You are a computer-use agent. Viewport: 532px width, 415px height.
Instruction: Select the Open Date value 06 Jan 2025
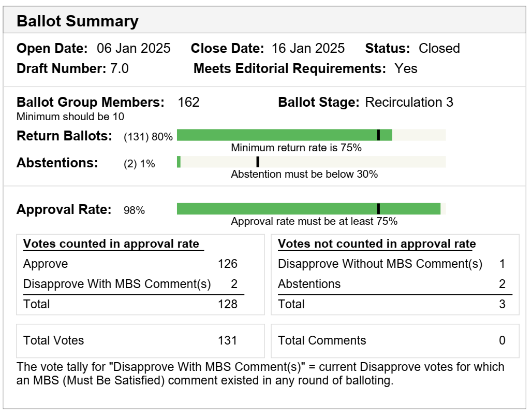click(134, 49)
